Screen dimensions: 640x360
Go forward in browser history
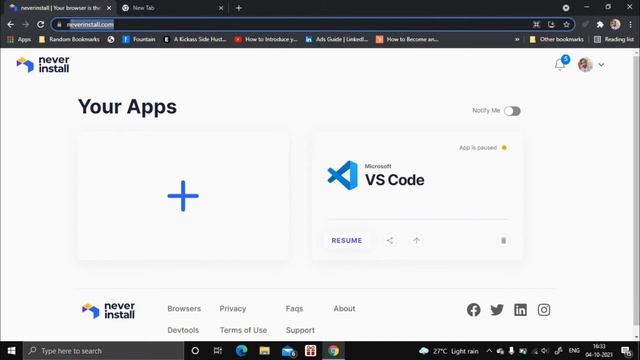25,24
